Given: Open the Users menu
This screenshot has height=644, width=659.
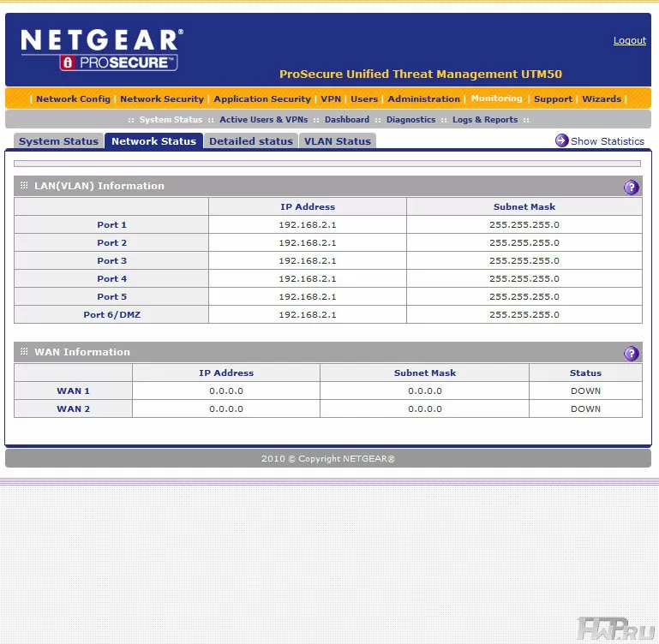Looking at the screenshot, I should click(x=364, y=98).
